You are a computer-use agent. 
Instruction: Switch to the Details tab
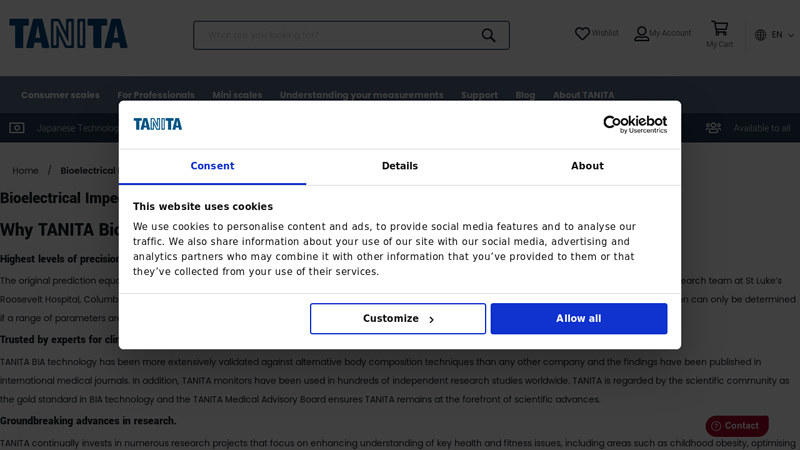click(400, 166)
